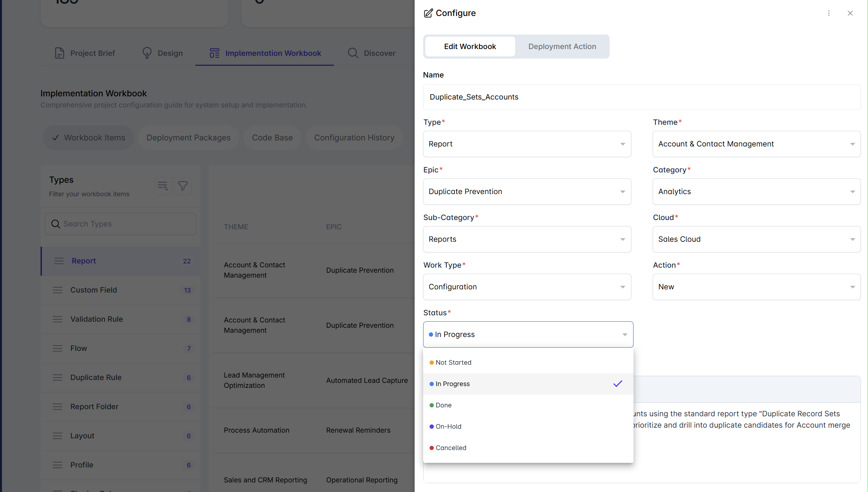Click the Search Types input field
868x492 pixels.
[120, 224]
